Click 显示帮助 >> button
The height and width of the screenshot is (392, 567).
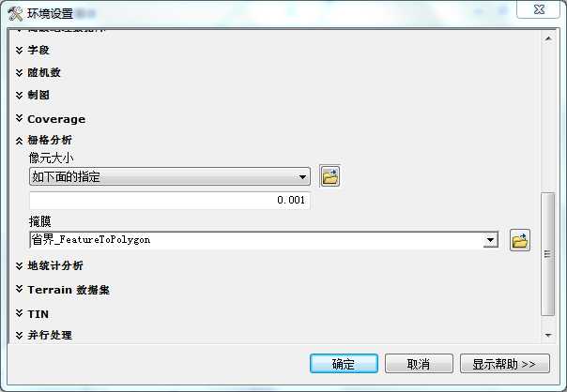[x=505, y=364]
